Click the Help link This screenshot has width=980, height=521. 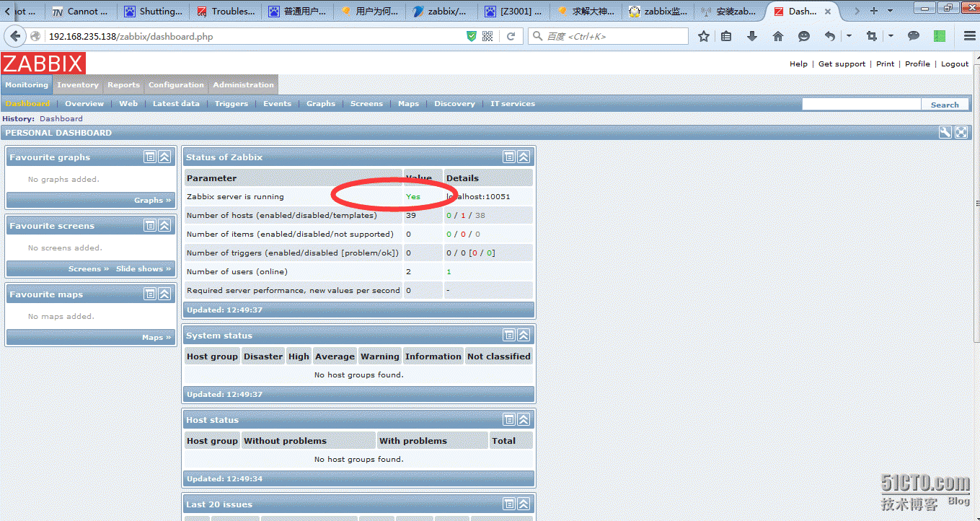(x=798, y=64)
